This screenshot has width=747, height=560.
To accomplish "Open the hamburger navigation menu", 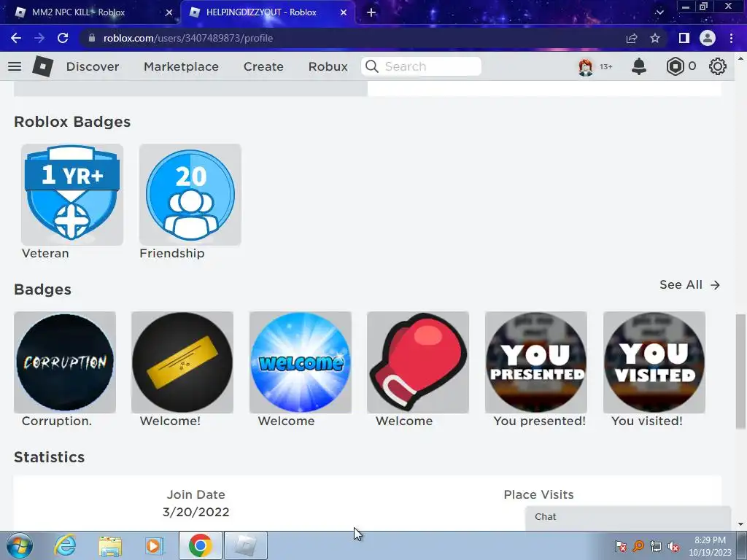I will pyautogui.click(x=15, y=66).
